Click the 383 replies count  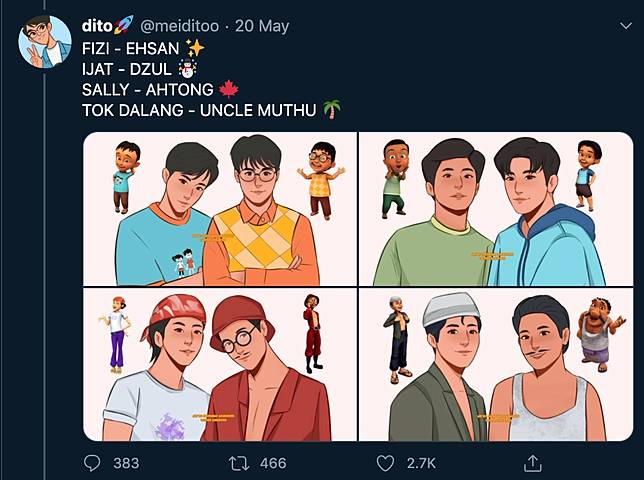(127, 463)
